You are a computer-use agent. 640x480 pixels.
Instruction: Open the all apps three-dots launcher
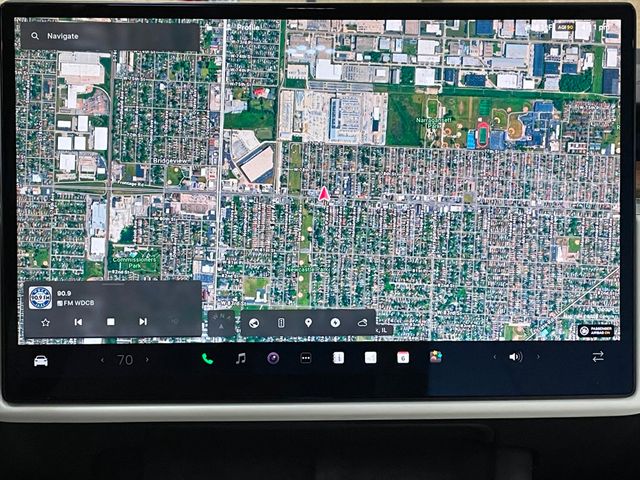tap(305, 358)
